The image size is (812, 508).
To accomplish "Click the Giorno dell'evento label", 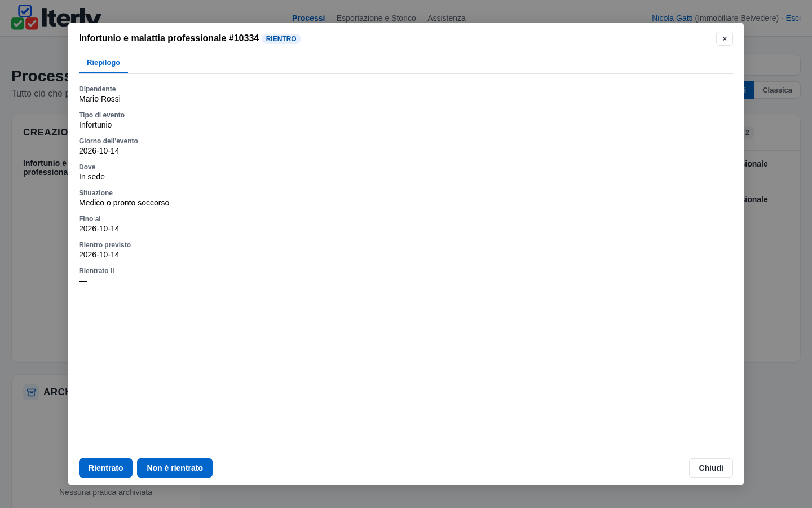I will 108,141.
